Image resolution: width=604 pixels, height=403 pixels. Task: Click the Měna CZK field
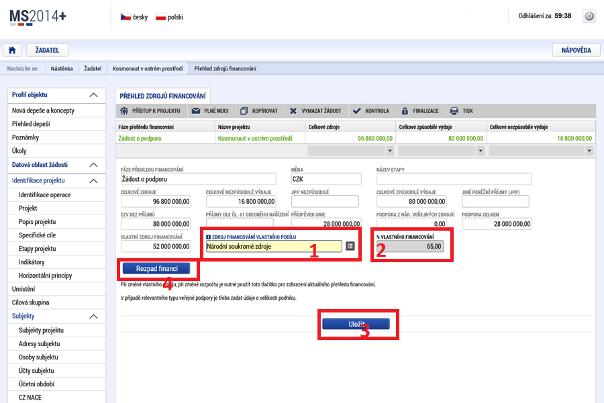pyautogui.click(x=326, y=179)
